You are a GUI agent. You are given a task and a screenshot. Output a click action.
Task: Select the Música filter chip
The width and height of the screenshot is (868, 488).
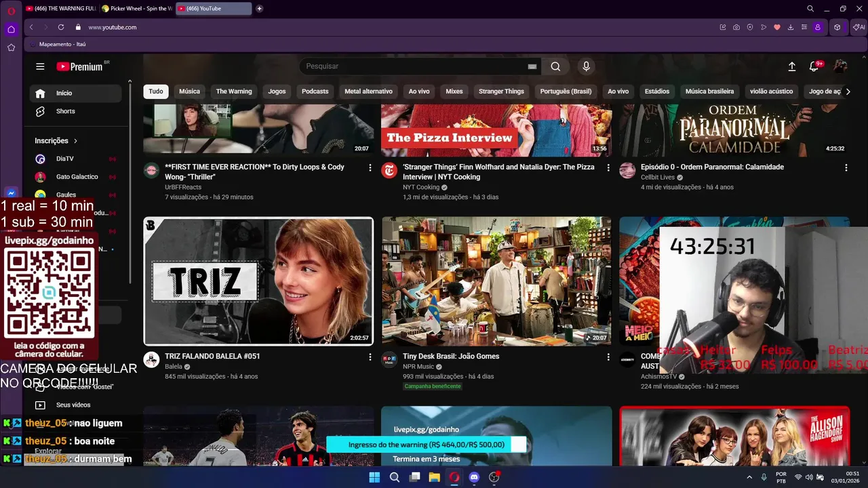tap(189, 91)
